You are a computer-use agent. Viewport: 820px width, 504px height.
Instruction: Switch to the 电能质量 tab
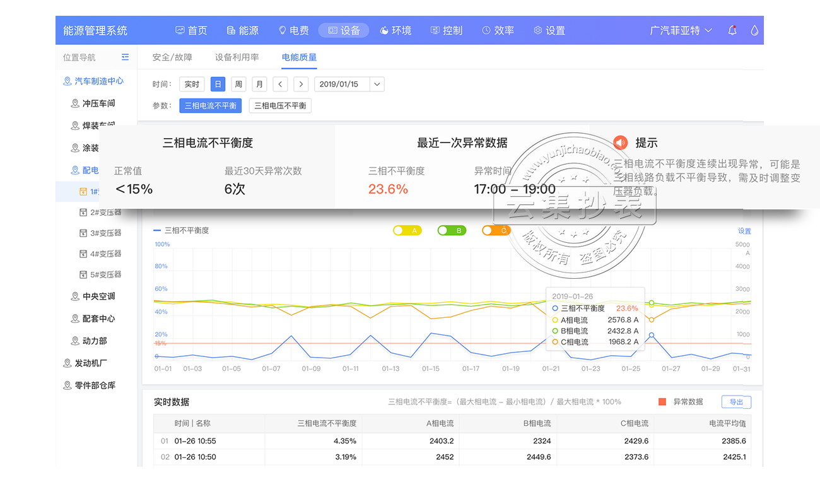pos(299,57)
